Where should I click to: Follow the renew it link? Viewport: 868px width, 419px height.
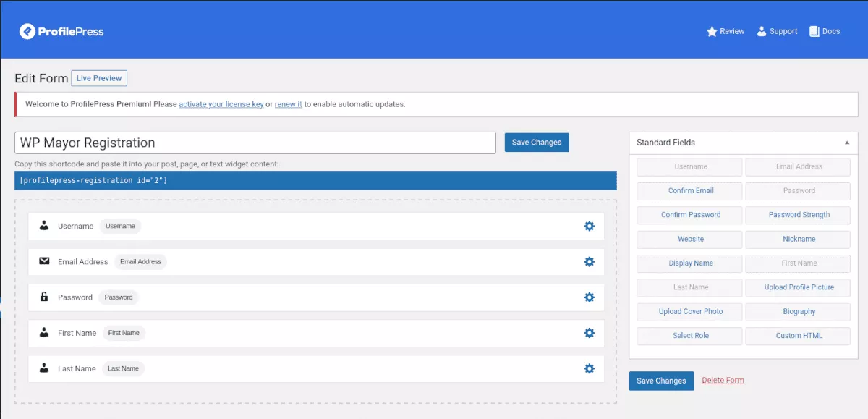click(289, 104)
